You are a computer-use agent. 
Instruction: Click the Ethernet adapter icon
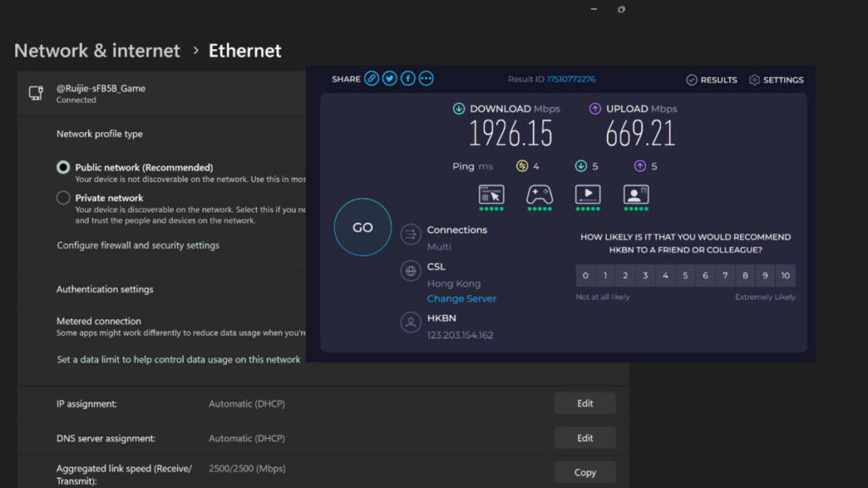36,93
